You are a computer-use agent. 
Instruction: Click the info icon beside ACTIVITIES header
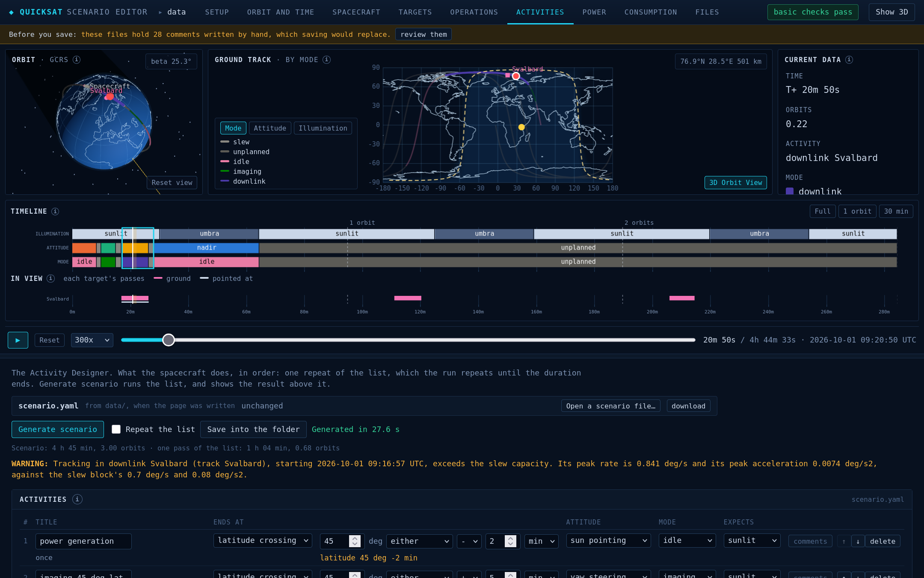pyautogui.click(x=77, y=499)
